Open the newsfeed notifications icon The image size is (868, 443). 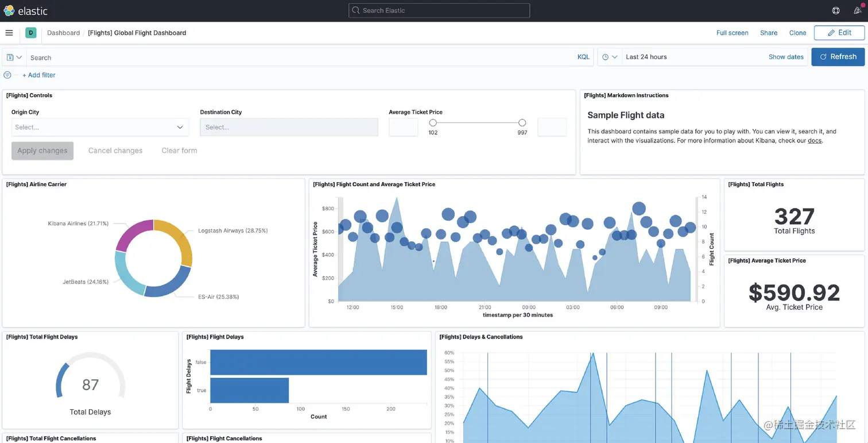coord(858,10)
